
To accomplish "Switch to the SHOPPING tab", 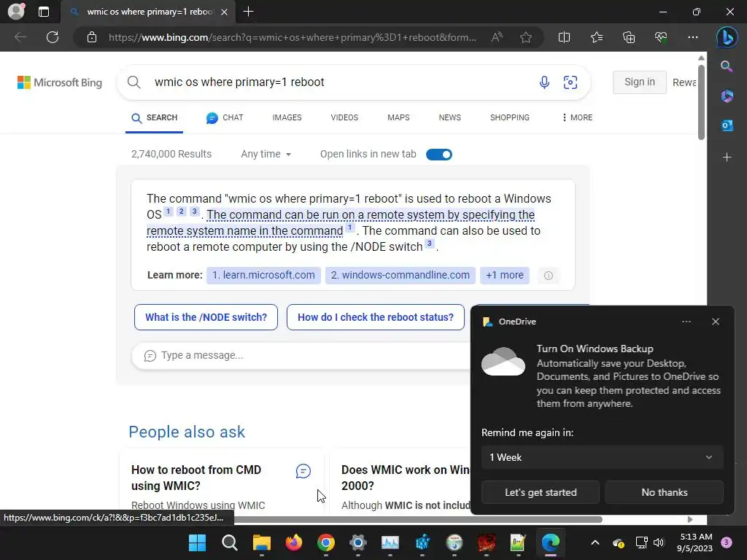I will click(510, 117).
